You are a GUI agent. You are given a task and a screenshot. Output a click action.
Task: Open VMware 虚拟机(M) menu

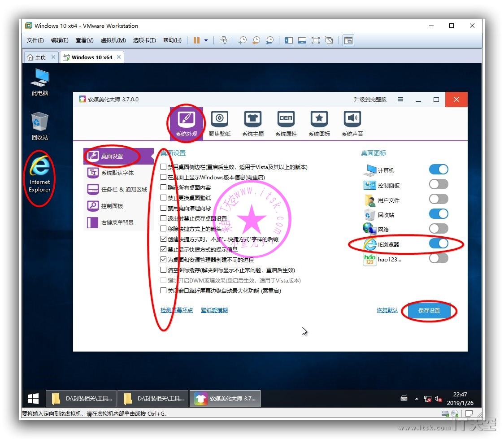click(x=113, y=40)
